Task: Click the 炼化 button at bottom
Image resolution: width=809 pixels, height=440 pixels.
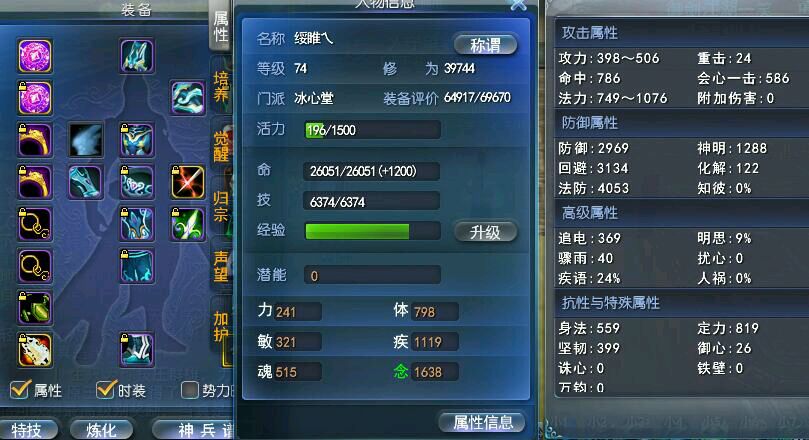Action: point(102,430)
